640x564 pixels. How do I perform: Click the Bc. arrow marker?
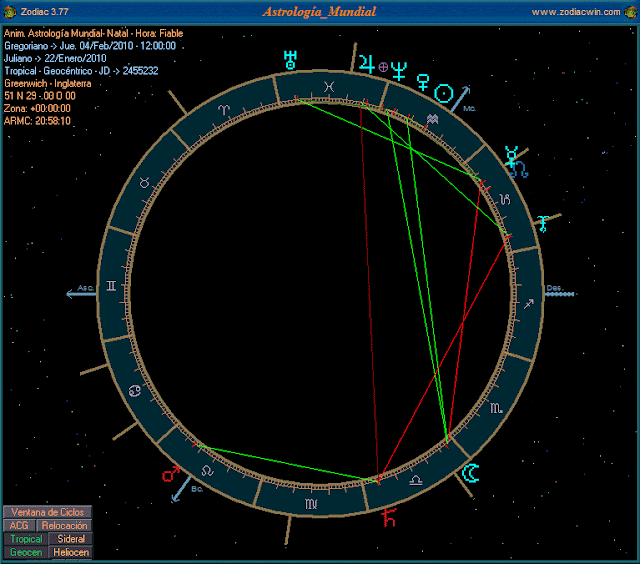tap(186, 489)
